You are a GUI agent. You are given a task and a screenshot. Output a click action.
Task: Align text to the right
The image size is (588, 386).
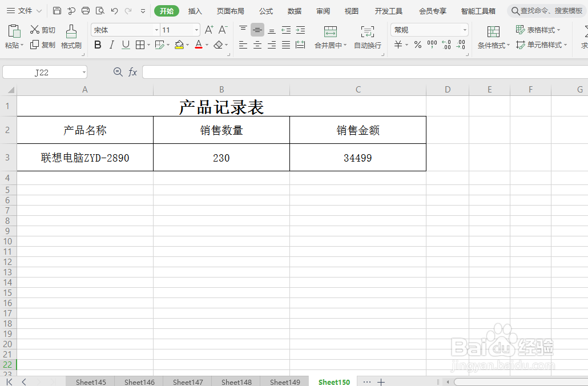click(272, 45)
